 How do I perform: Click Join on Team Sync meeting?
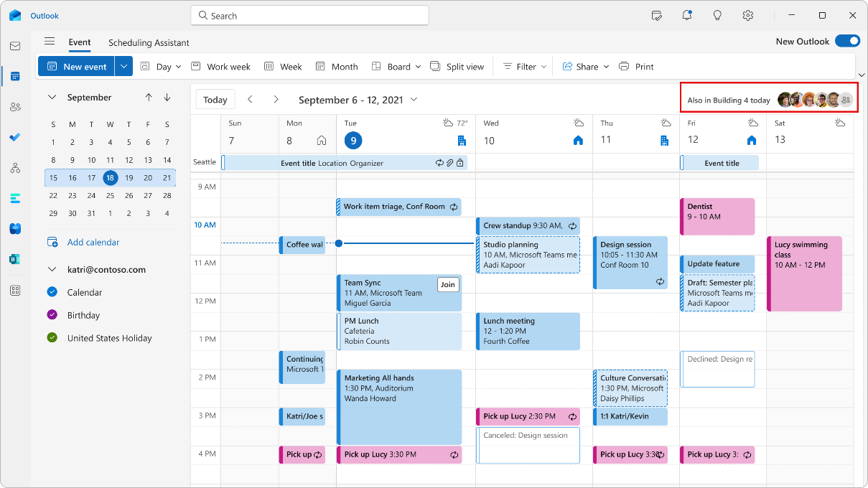pyautogui.click(x=448, y=285)
